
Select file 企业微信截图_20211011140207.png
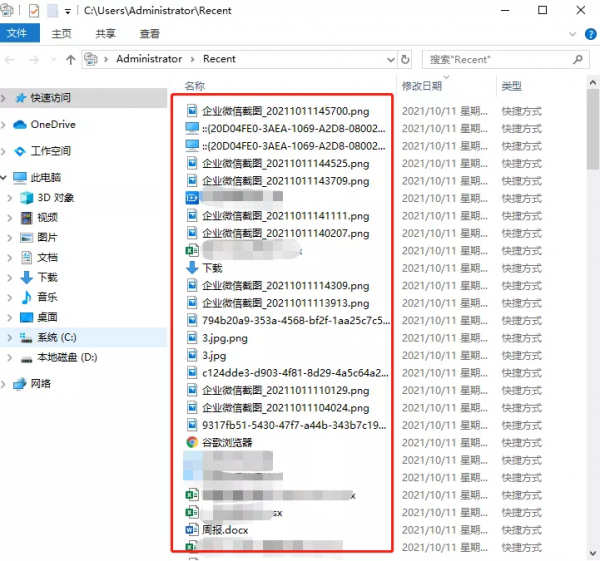pyautogui.click(x=285, y=233)
